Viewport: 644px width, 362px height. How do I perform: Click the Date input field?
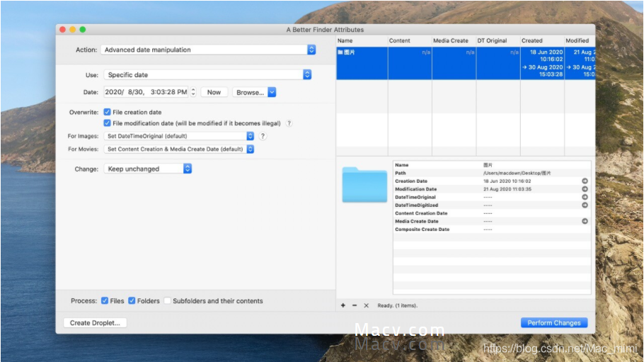click(146, 92)
